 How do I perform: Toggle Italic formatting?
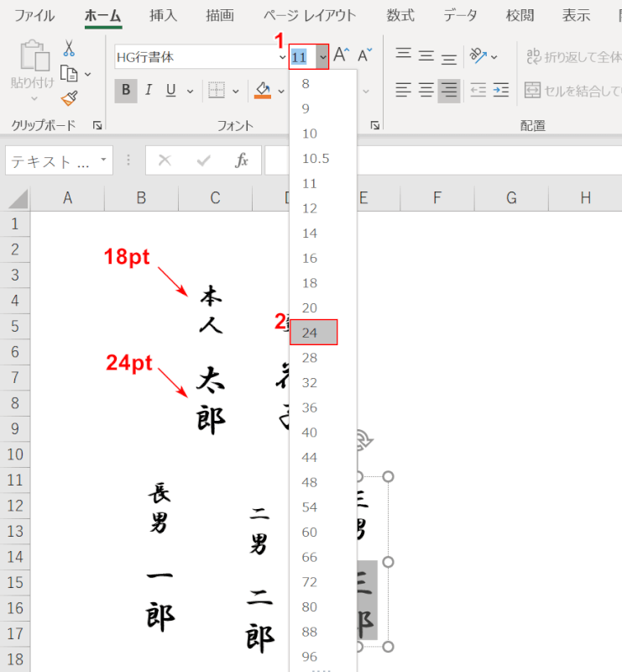(149, 91)
